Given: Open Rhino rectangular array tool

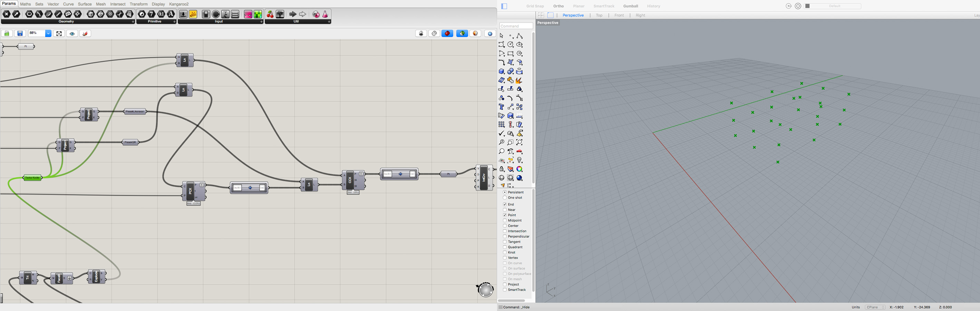Looking at the screenshot, I should (502, 124).
